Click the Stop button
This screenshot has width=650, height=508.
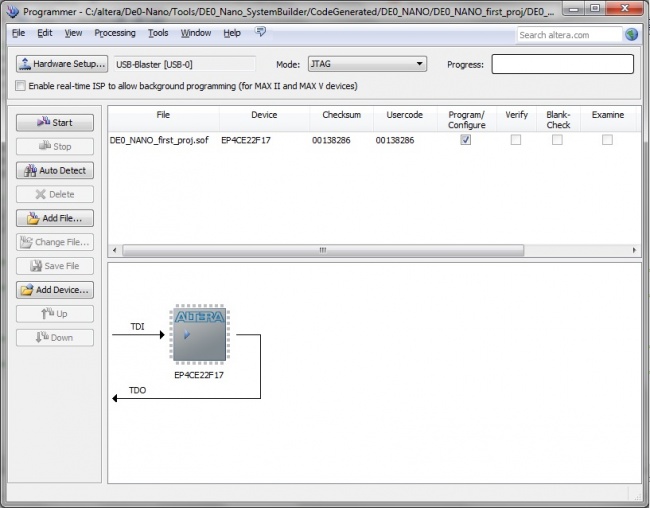(55, 146)
